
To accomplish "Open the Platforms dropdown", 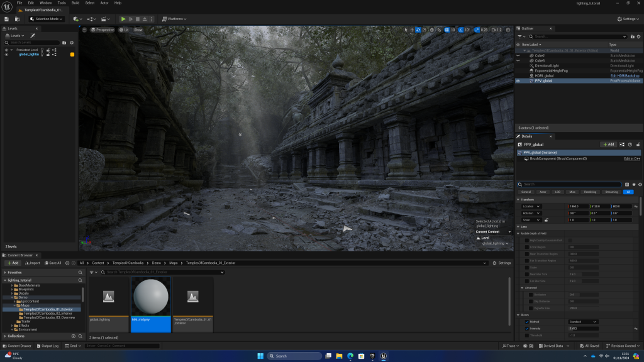I will tap(175, 19).
